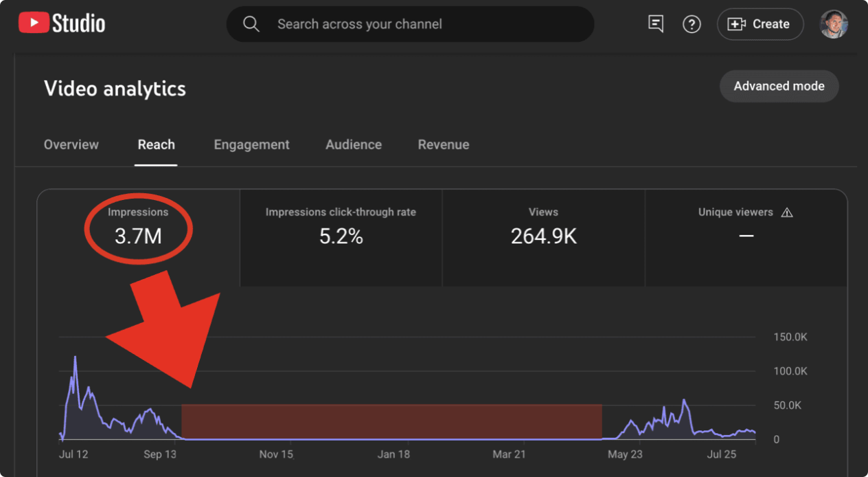The width and height of the screenshot is (868, 477).
Task: Open the Revenue tab
Action: pyautogui.click(x=444, y=144)
